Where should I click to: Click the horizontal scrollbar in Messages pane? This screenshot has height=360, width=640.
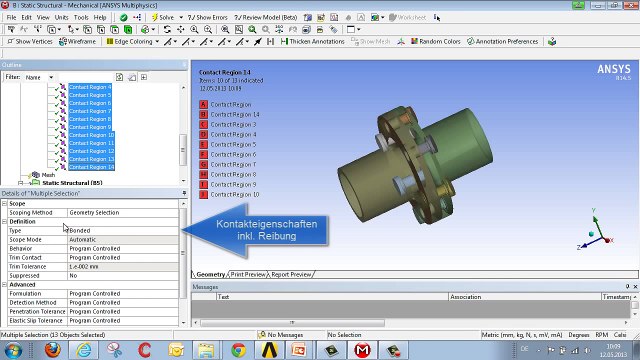coord(292,323)
